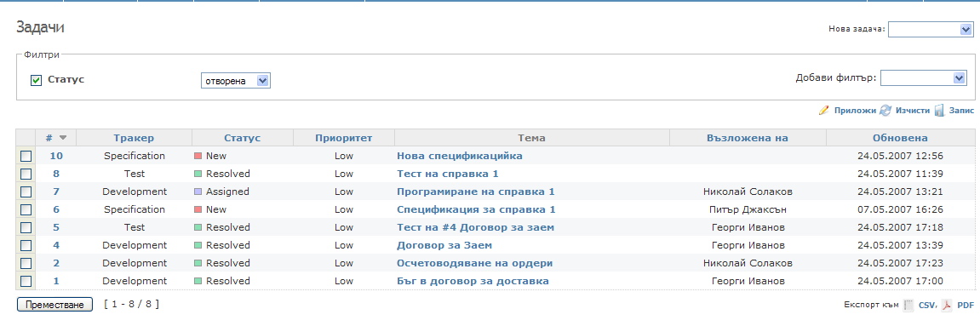Click issue number 6 link
Screen dimensions: 980x326
click(56, 209)
